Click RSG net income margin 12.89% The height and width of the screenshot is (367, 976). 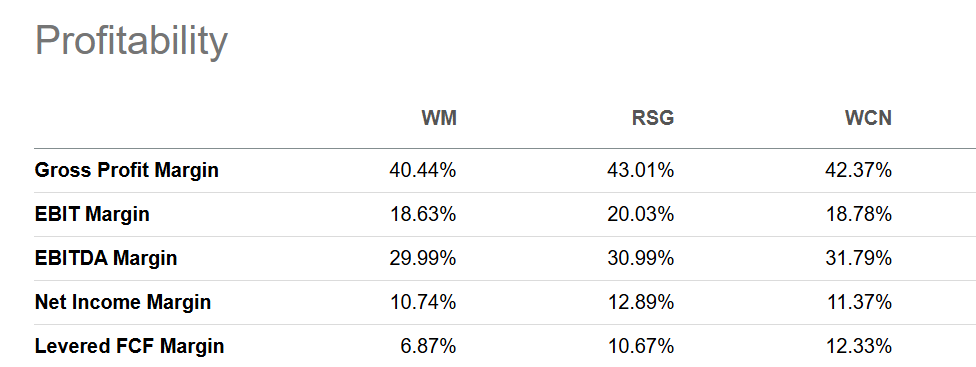coord(640,302)
